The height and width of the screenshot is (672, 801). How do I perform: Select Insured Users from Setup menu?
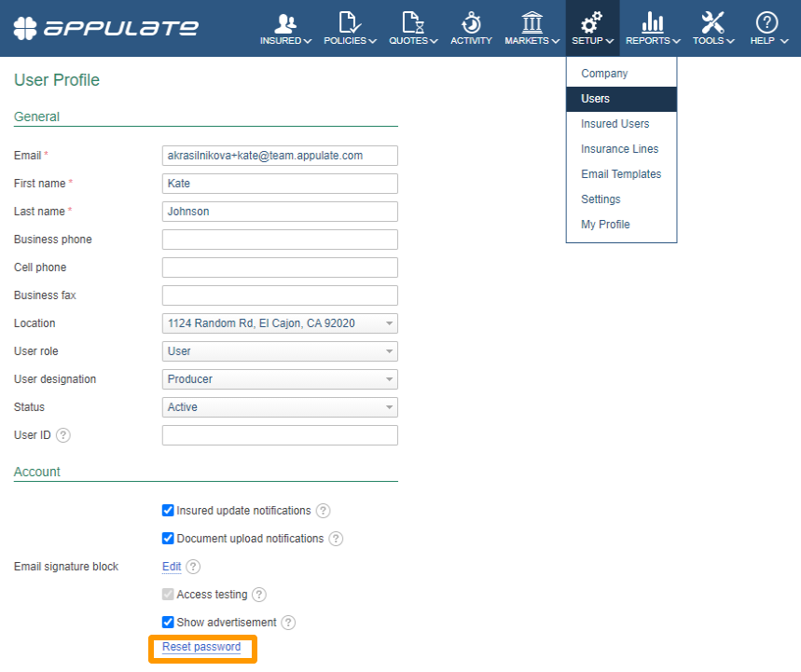(615, 124)
